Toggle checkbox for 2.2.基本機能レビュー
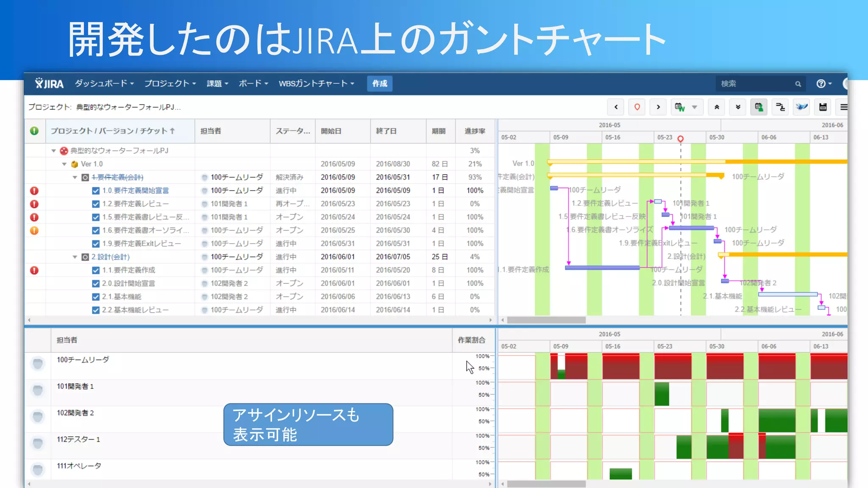This screenshot has height=488, width=868. (x=96, y=310)
